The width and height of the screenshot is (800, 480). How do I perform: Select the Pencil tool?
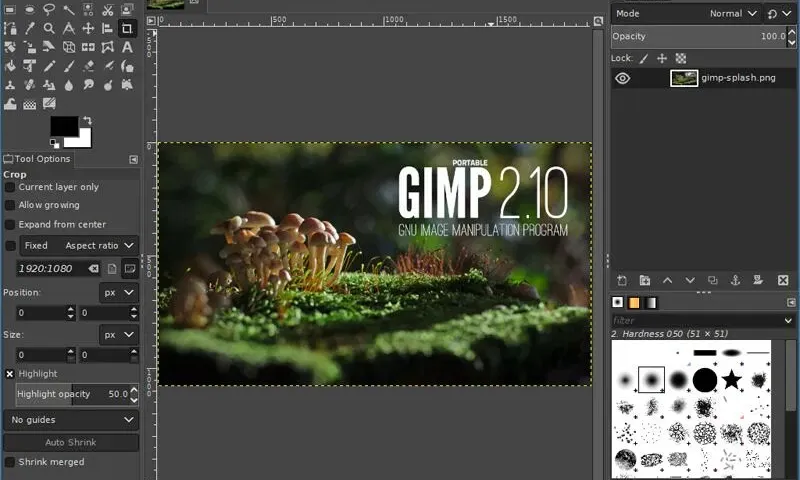49,66
